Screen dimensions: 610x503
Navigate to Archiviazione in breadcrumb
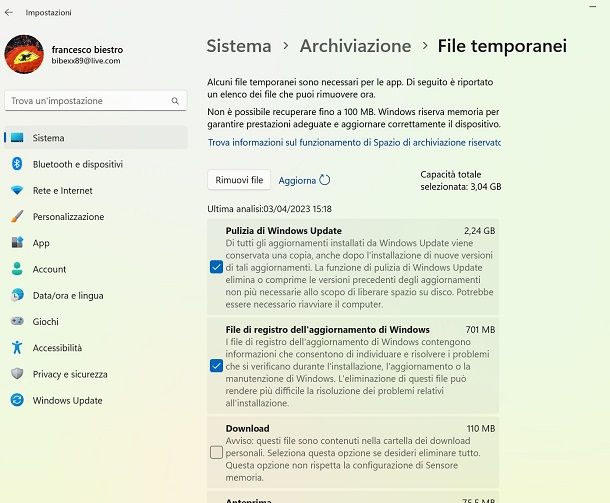click(355, 46)
